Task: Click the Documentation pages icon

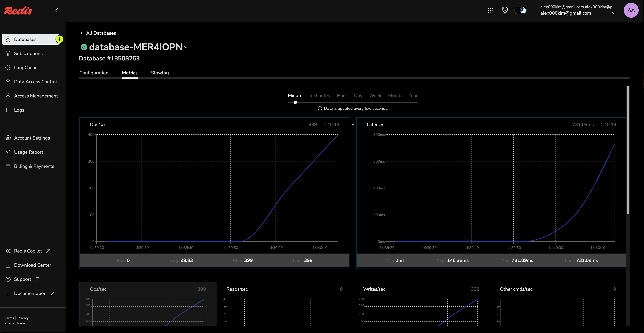Action: [8, 293]
